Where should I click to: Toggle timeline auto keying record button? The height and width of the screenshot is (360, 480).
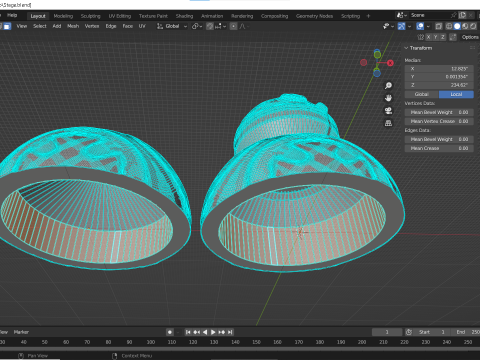coord(170,332)
